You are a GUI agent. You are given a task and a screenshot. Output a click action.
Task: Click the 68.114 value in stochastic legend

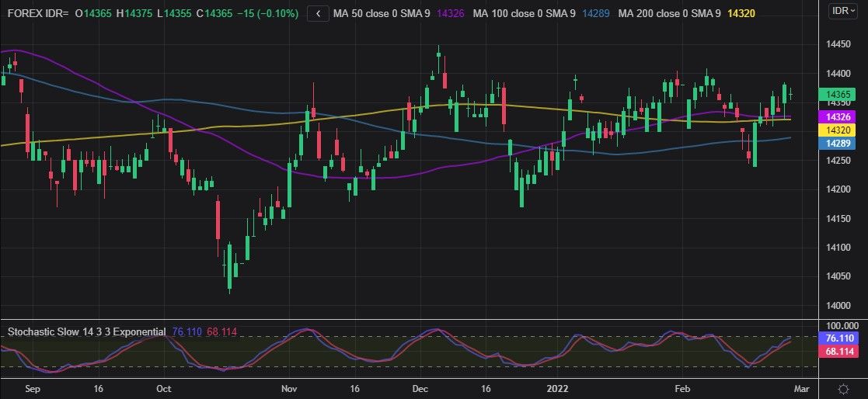tap(222, 331)
